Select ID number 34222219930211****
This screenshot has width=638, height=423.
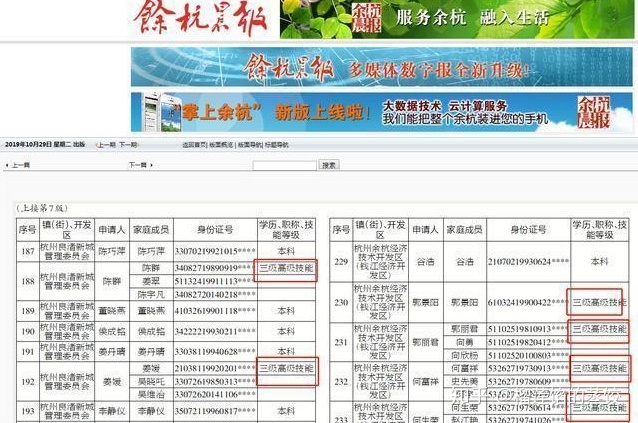[215, 331]
